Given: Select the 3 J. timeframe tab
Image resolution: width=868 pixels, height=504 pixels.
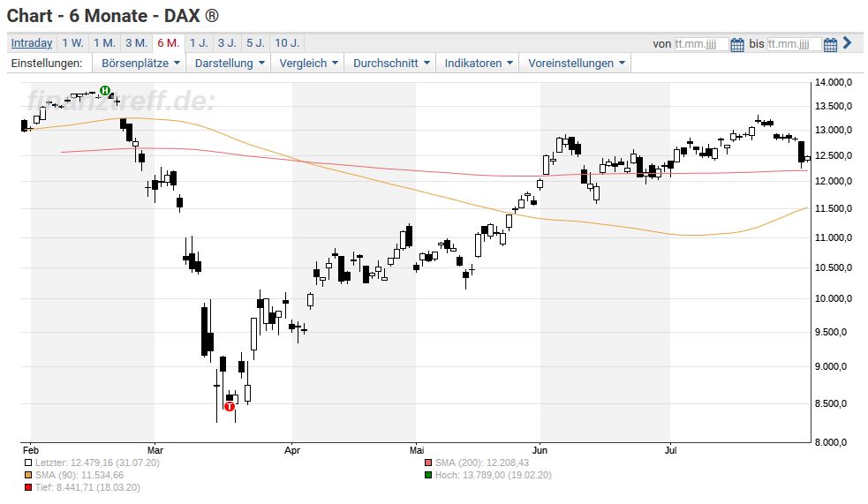Looking at the screenshot, I should (x=227, y=43).
